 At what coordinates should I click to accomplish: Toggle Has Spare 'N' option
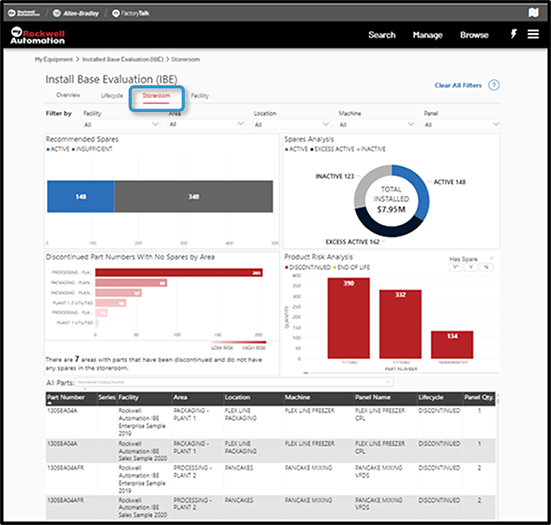[x=486, y=267]
